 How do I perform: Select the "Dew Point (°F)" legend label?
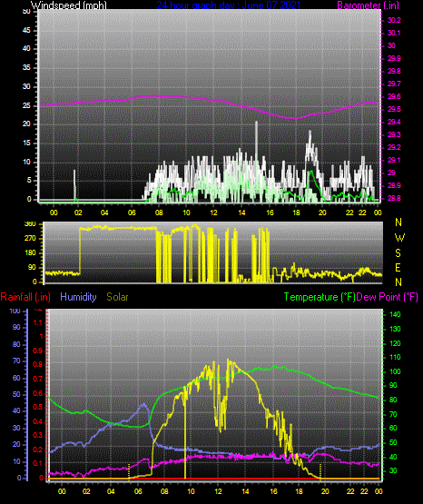click(x=388, y=297)
